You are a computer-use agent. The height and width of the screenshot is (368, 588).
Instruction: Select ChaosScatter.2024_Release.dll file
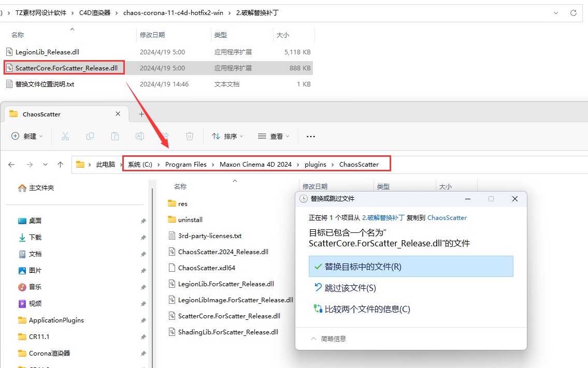tap(218, 252)
